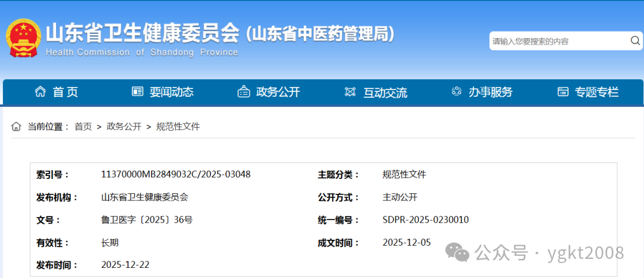This screenshot has height=278, width=644.
Task: Click the validity value 长期
Action: [110, 243]
